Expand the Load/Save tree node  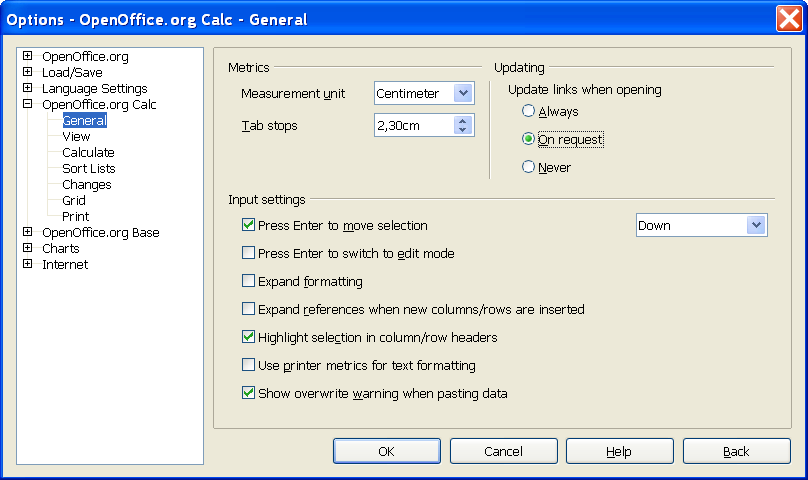point(28,72)
